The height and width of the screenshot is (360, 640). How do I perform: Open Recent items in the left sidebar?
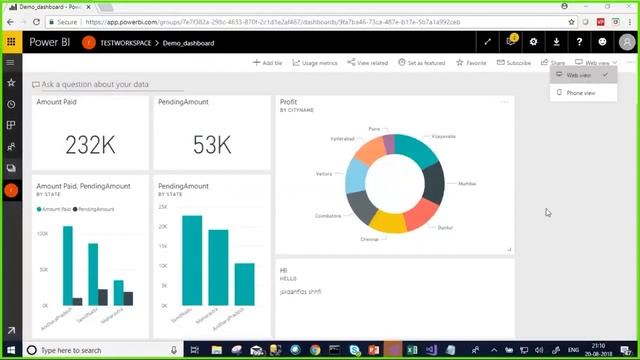click(11, 104)
